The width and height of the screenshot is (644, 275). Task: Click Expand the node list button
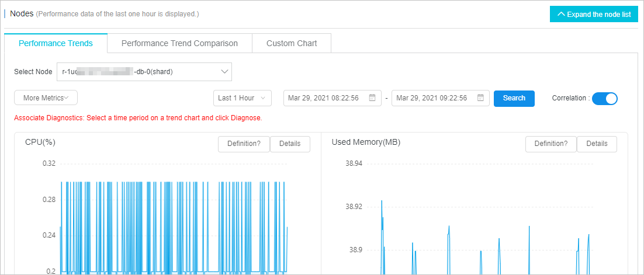pos(594,15)
